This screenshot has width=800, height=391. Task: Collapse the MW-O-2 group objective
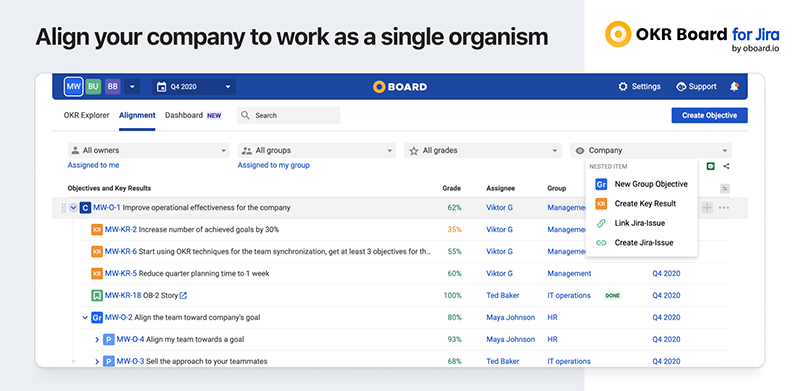pos(85,317)
